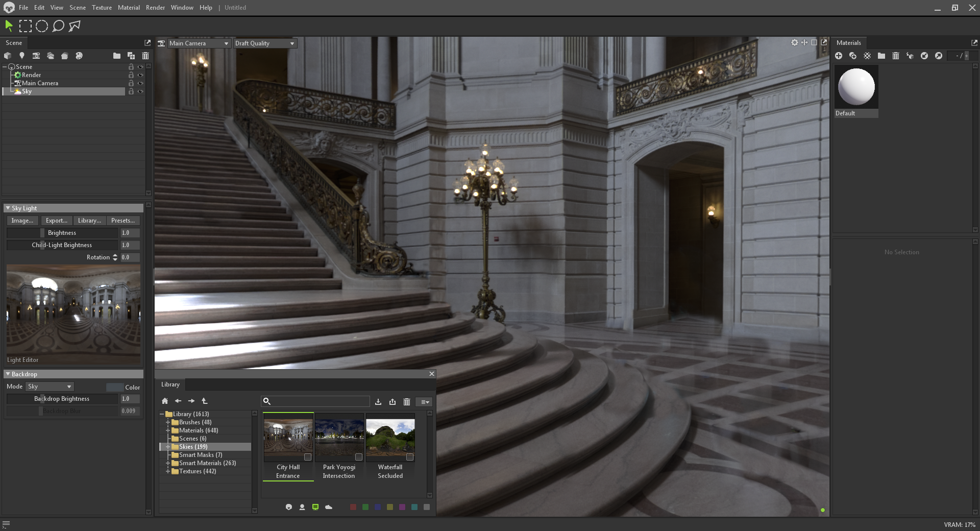This screenshot has width=980, height=531.
Task: Open the Backdrop Color swatch
Action: coord(114,387)
